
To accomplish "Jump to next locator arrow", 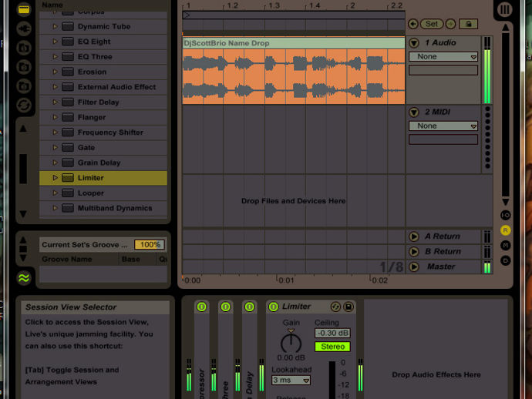I will pos(450,24).
